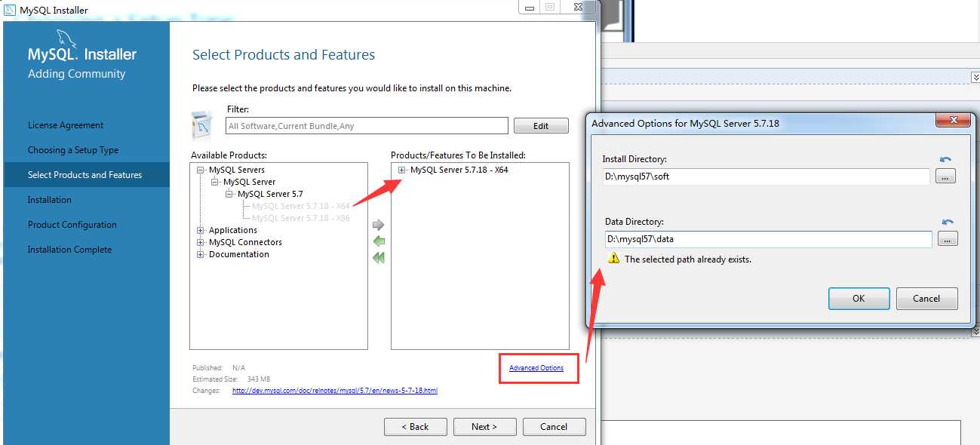Click the MySQL Installer title bar icon
This screenshot has width=980, height=445.
10,10
